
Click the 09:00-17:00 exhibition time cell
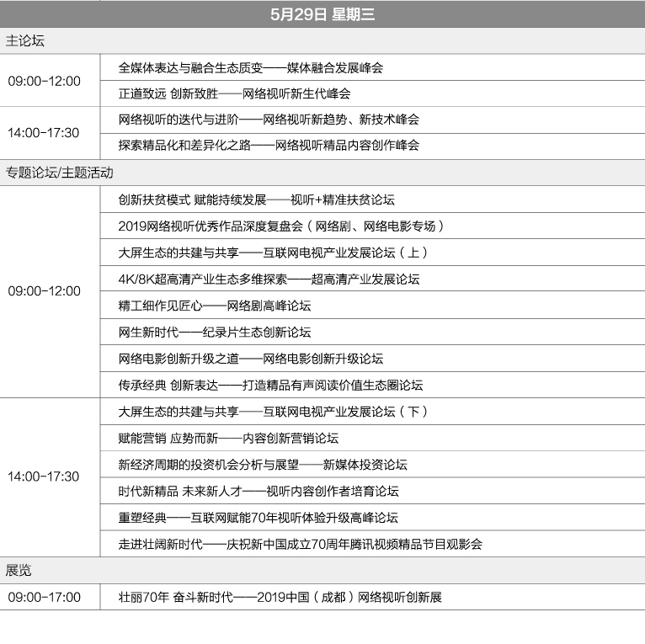pyautogui.click(x=45, y=598)
